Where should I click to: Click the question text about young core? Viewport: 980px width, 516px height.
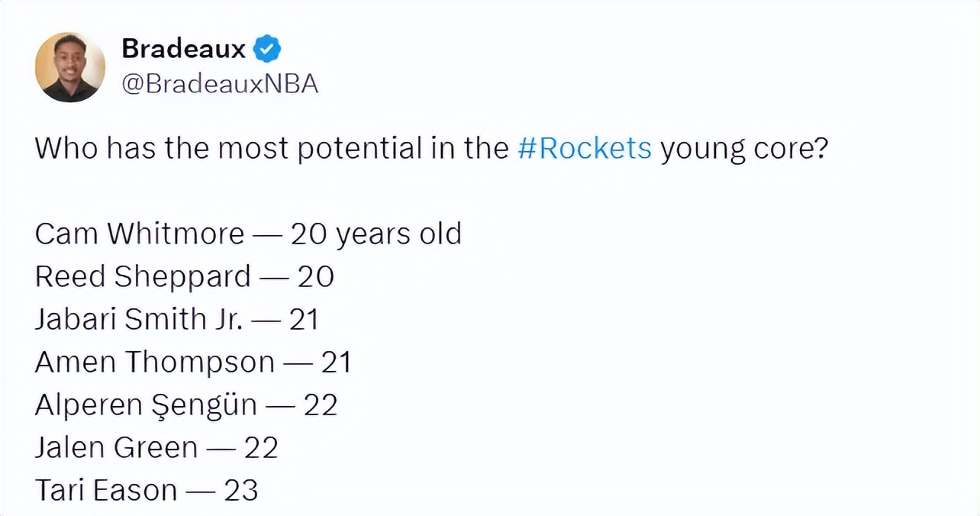431,148
